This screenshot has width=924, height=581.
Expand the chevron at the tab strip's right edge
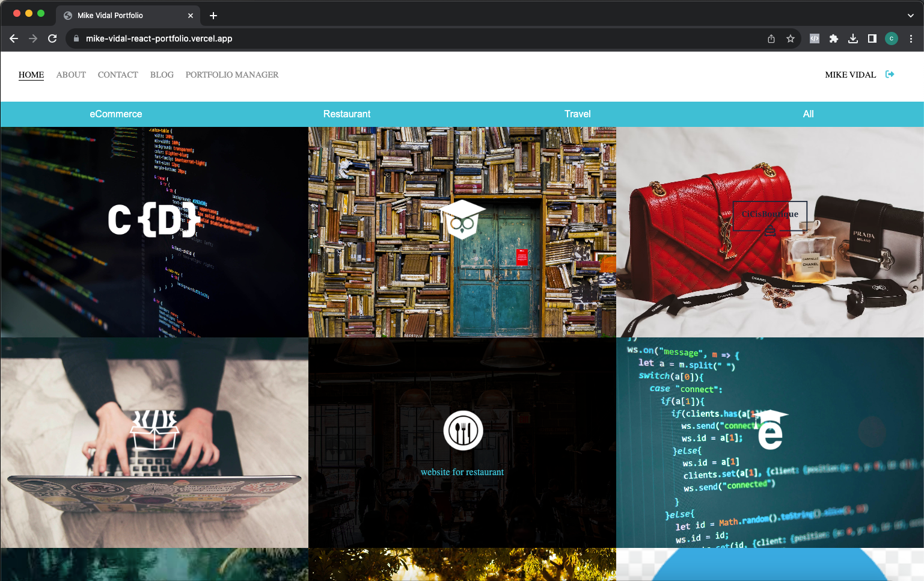[x=910, y=15]
